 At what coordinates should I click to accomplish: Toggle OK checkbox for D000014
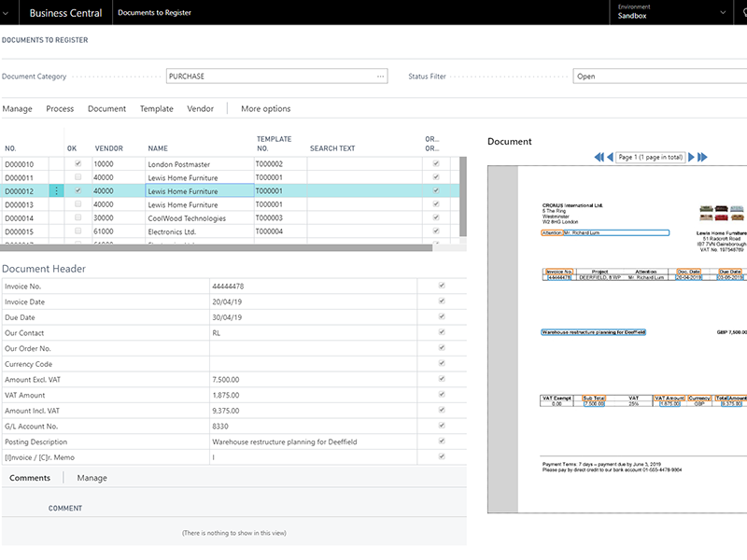[x=78, y=217]
